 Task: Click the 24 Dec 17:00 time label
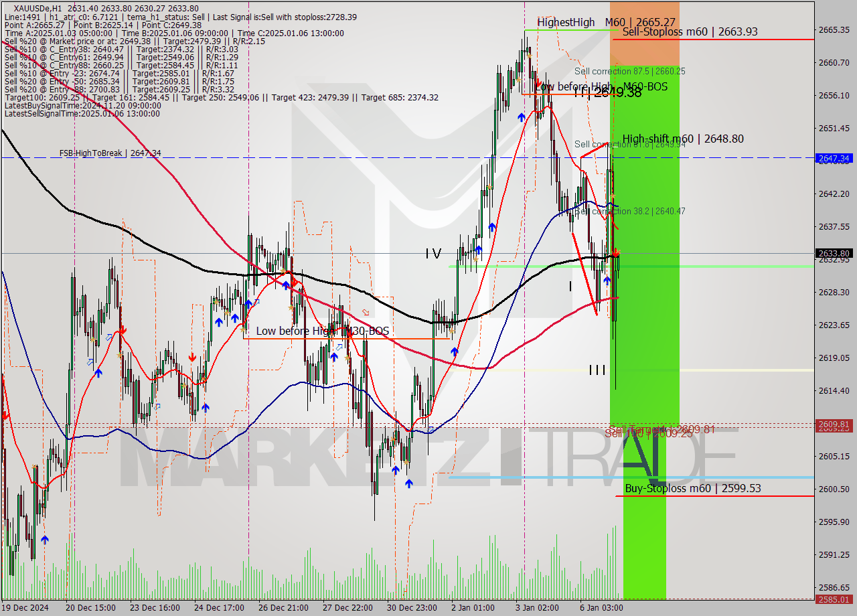pos(219,608)
